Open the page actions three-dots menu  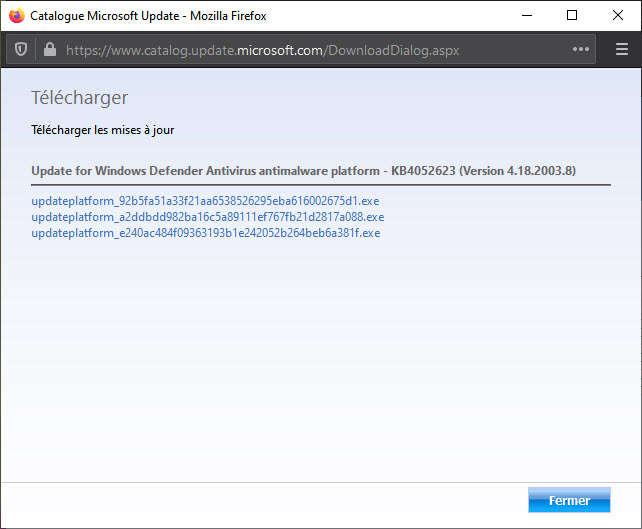click(x=581, y=50)
